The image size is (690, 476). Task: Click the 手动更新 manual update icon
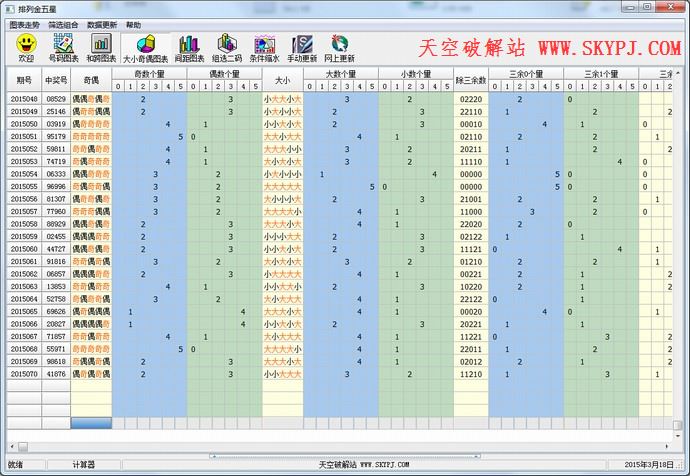coord(302,46)
